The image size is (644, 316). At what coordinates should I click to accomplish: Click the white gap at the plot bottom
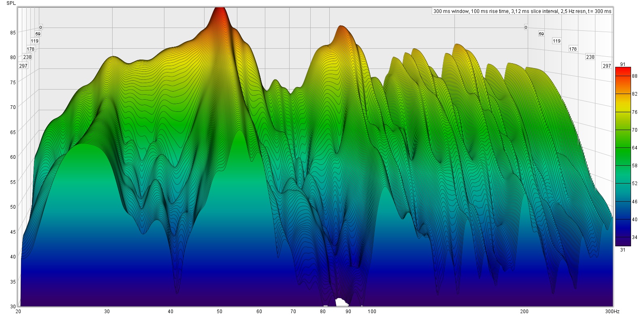pyautogui.click(x=341, y=302)
